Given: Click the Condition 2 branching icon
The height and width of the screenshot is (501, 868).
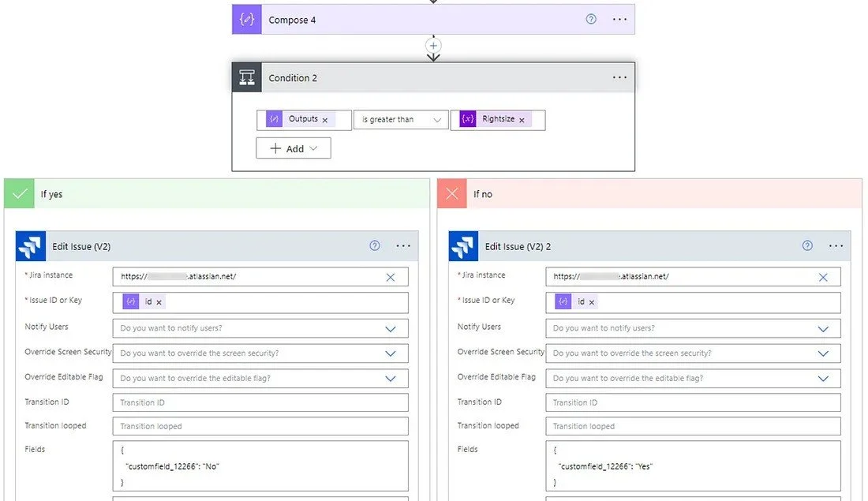Looking at the screenshot, I should (247, 77).
